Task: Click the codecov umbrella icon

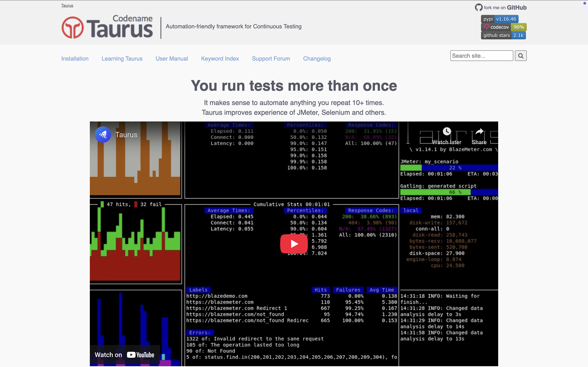Action: point(487,27)
